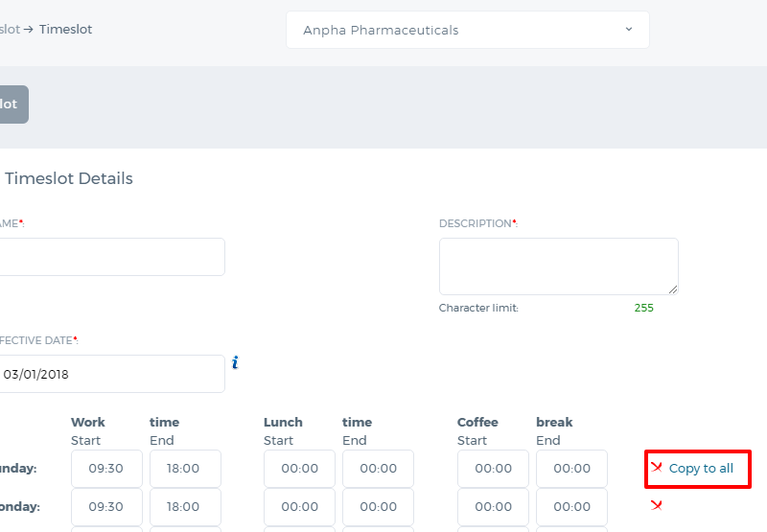Screen dimensions: 767x532
Task: Click inside the Description text area
Action: coord(559,266)
